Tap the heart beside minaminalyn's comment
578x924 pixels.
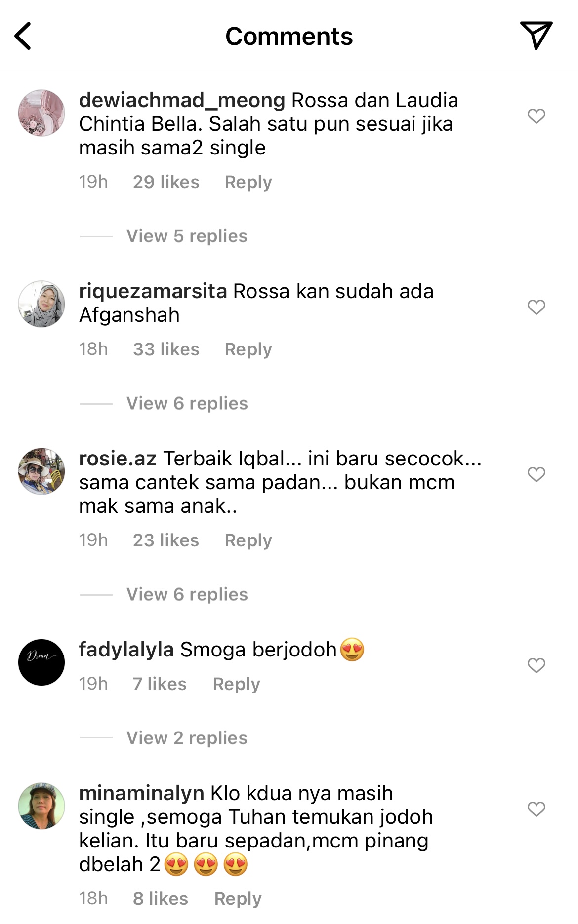[x=536, y=809]
